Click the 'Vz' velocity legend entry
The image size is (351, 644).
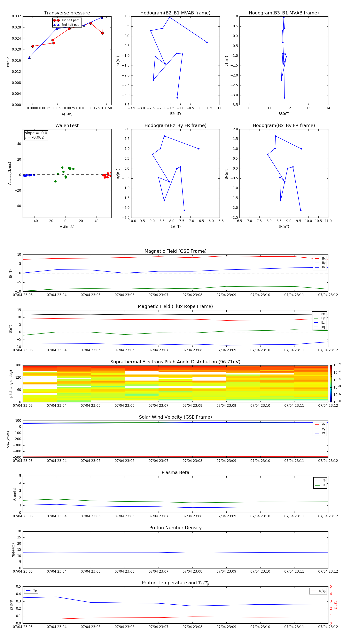(320, 433)
